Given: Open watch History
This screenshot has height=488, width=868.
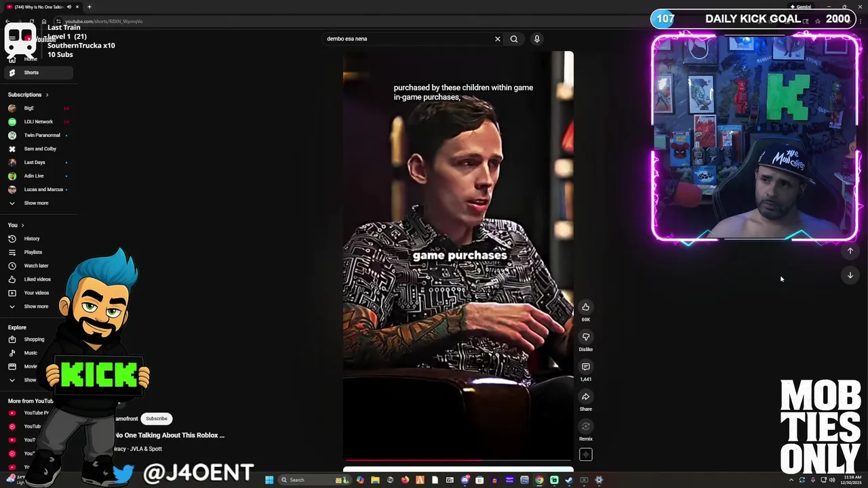Looking at the screenshot, I should (32, 239).
